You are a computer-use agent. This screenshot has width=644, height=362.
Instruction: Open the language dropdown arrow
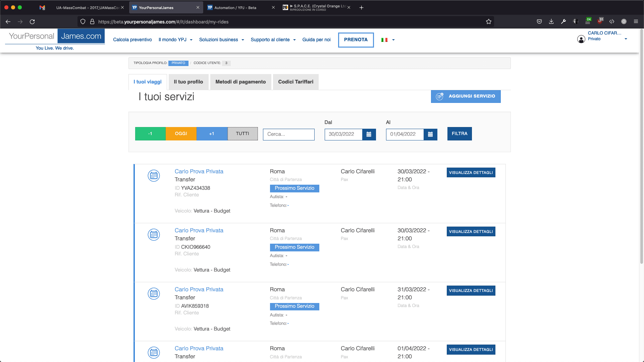393,40
